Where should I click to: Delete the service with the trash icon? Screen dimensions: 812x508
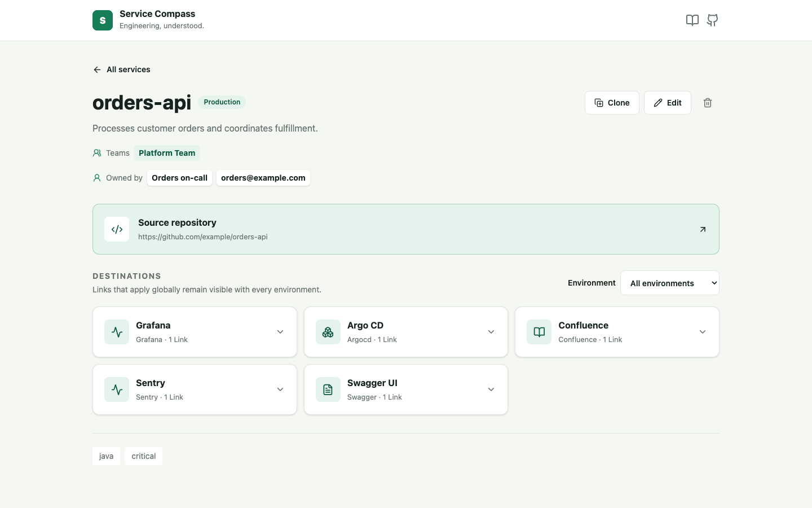[708, 103]
